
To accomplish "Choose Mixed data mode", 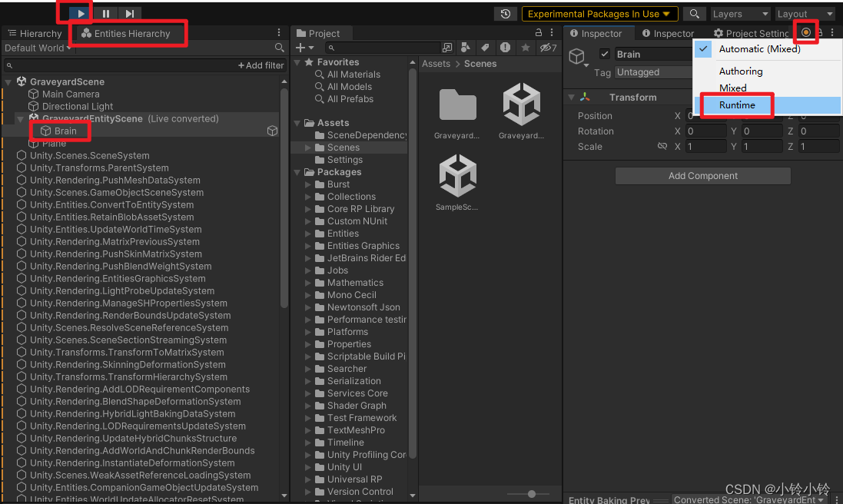I will (768, 88).
